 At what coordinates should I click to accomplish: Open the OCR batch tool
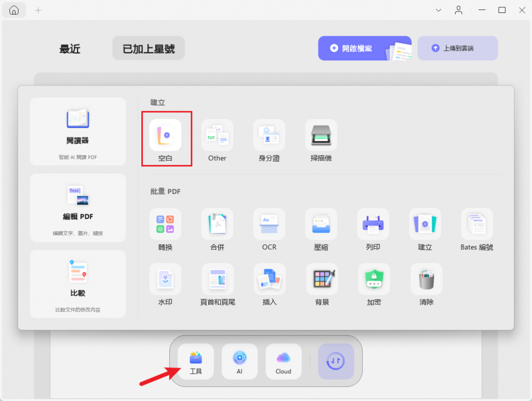point(269,225)
